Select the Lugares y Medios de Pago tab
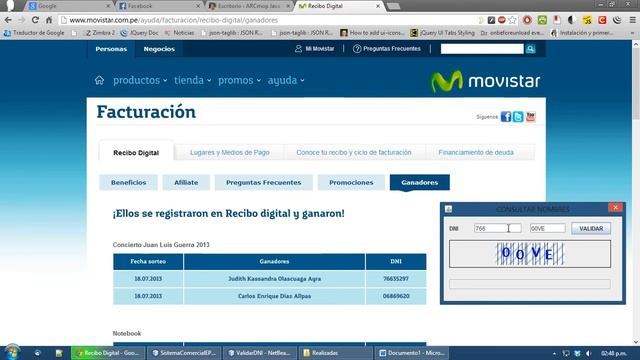 click(x=230, y=152)
